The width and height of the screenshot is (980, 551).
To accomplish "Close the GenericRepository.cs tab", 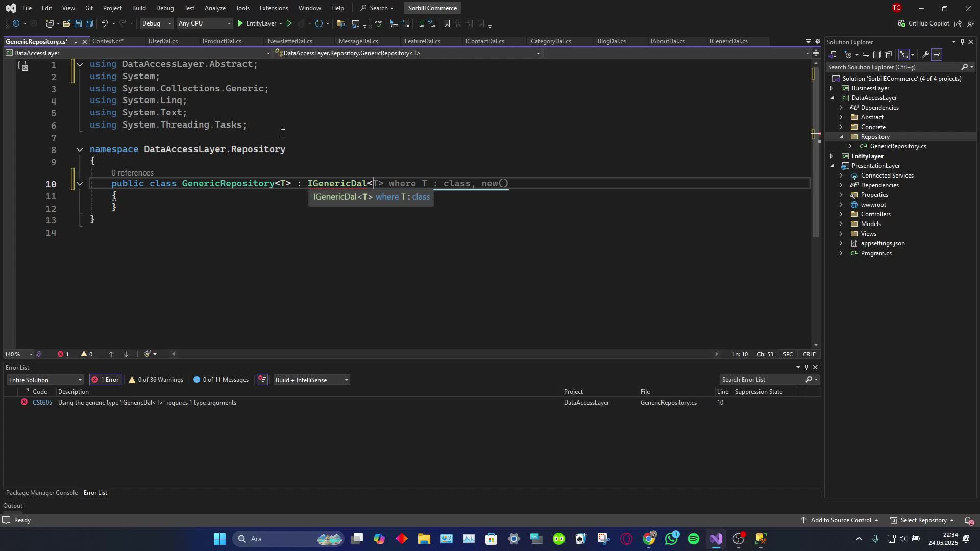I will click(x=85, y=42).
